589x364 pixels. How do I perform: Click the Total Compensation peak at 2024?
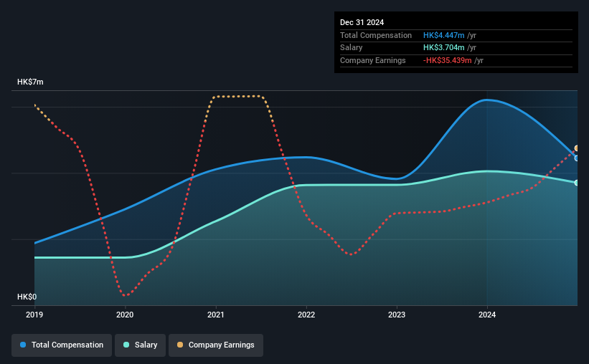click(487, 100)
